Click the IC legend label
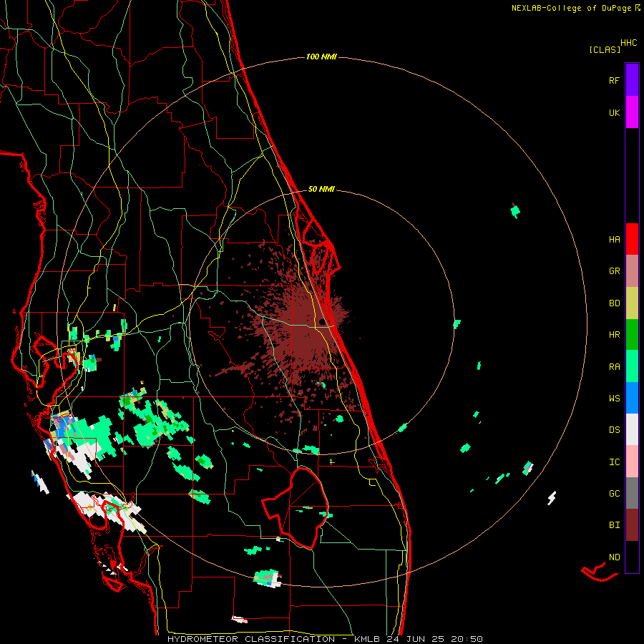The image size is (644, 644). [x=614, y=462]
